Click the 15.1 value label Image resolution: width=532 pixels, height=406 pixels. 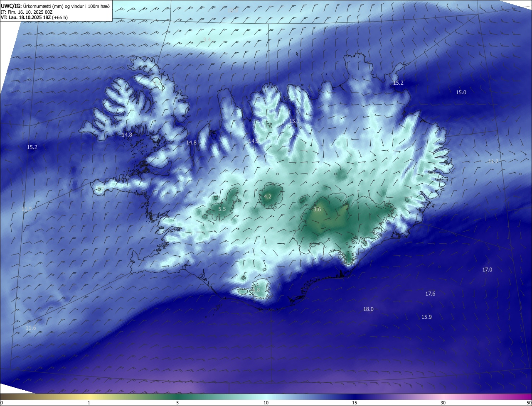[x=294, y=121]
